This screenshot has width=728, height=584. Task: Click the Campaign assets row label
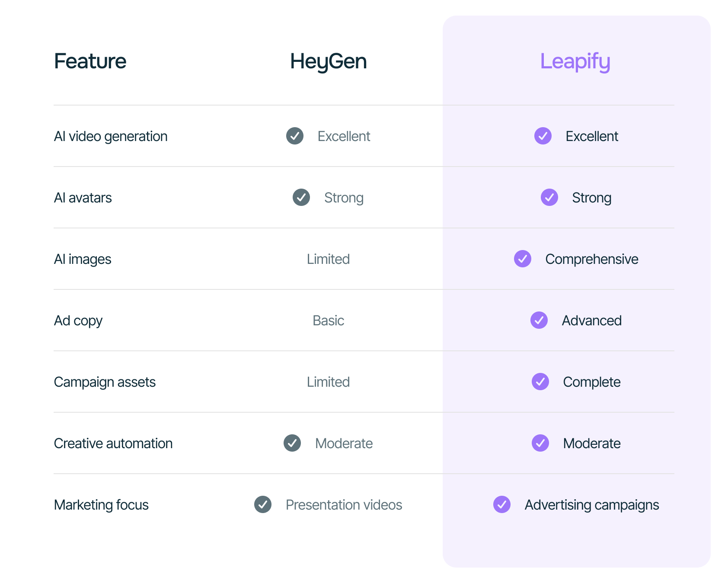(105, 382)
